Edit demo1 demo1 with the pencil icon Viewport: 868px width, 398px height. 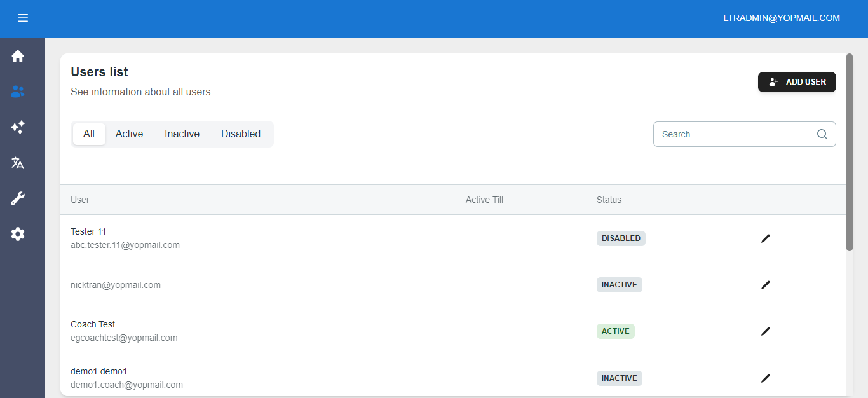[x=765, y=378]
